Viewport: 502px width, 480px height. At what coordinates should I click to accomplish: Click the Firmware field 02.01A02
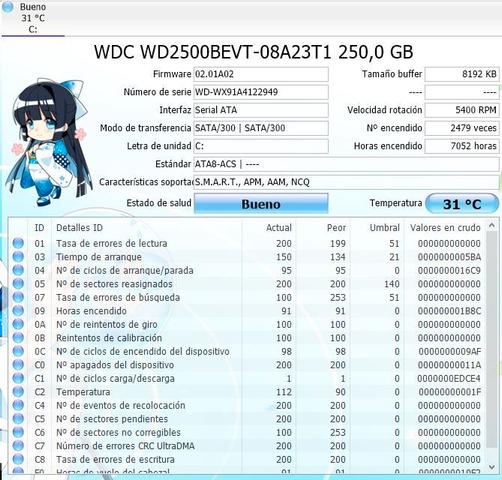261,74
